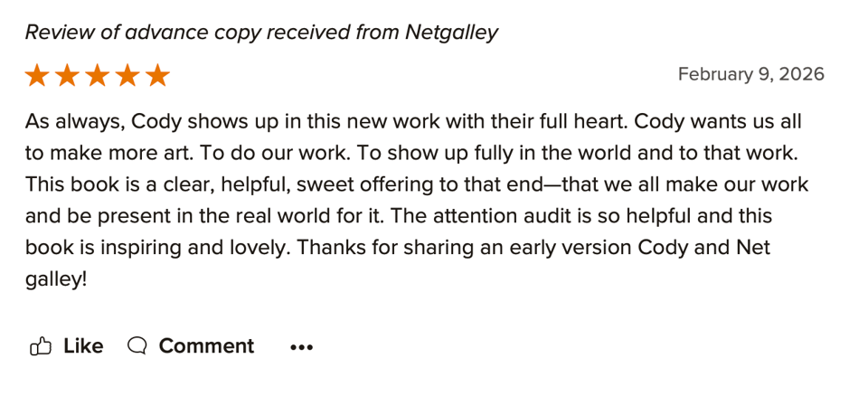
Task: Open the three-dot more options menu
Action: pos(301,347)
